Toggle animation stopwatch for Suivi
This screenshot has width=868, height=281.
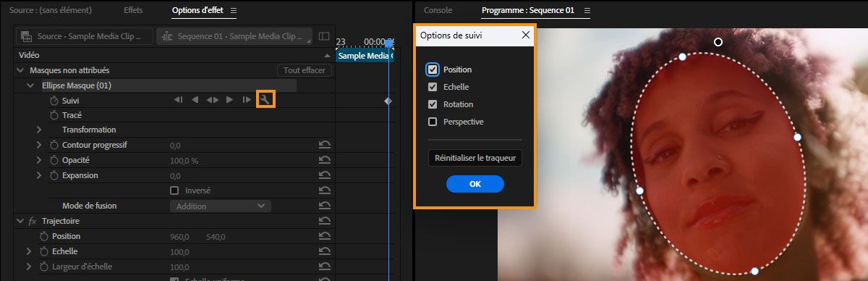[54, 100]
